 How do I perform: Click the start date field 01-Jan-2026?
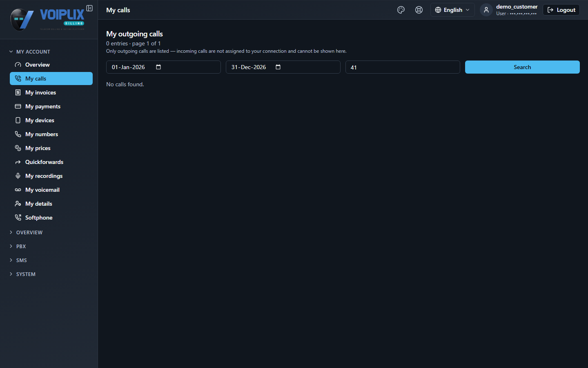[x=163, y=67]
